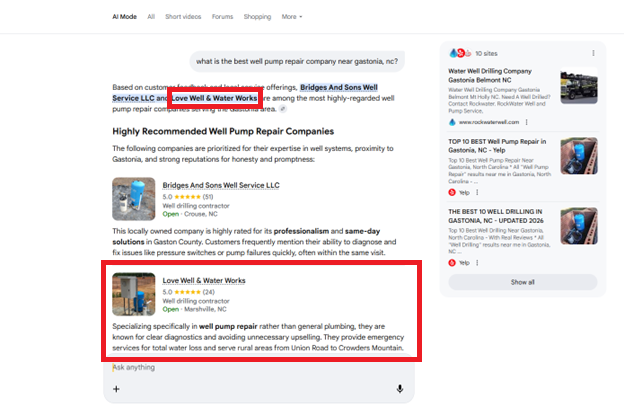
Task: Open Water Well Drilling Company Gastonia Belmont result
Action: click(x=490, y=76)
